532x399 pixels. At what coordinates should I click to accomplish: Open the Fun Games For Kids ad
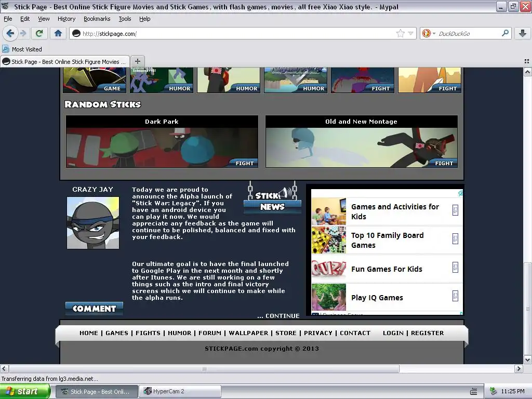tap(387, 269)
